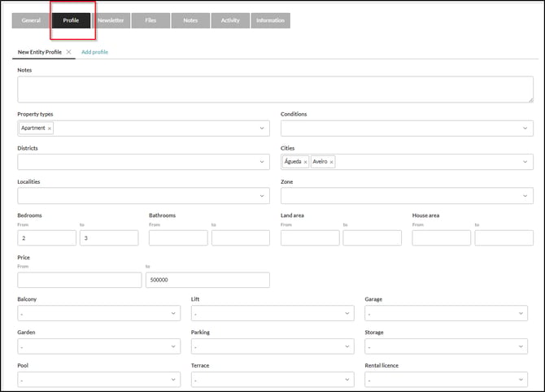The width and height of the screenshot is (545, 392).
Task: Remove the Aveiro city tag
Action: coord(331,162)
